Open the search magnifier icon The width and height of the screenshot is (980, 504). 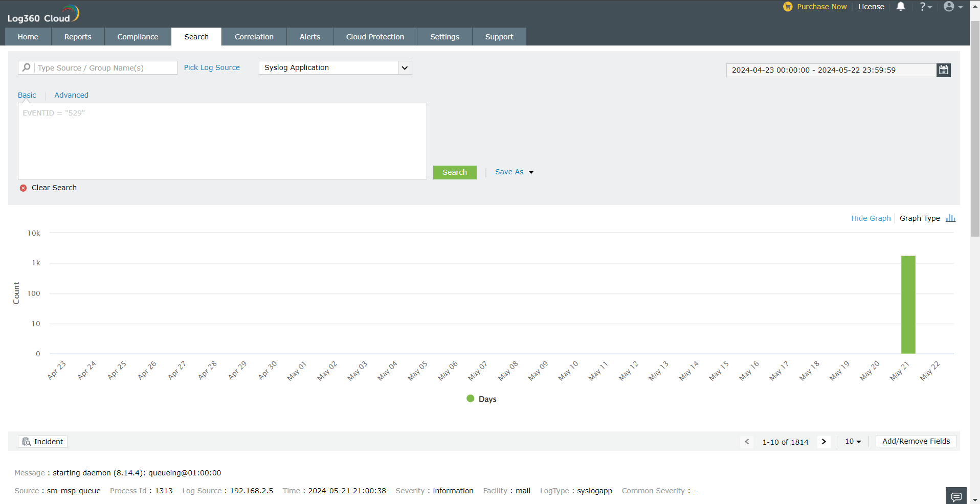pos(26,67)
